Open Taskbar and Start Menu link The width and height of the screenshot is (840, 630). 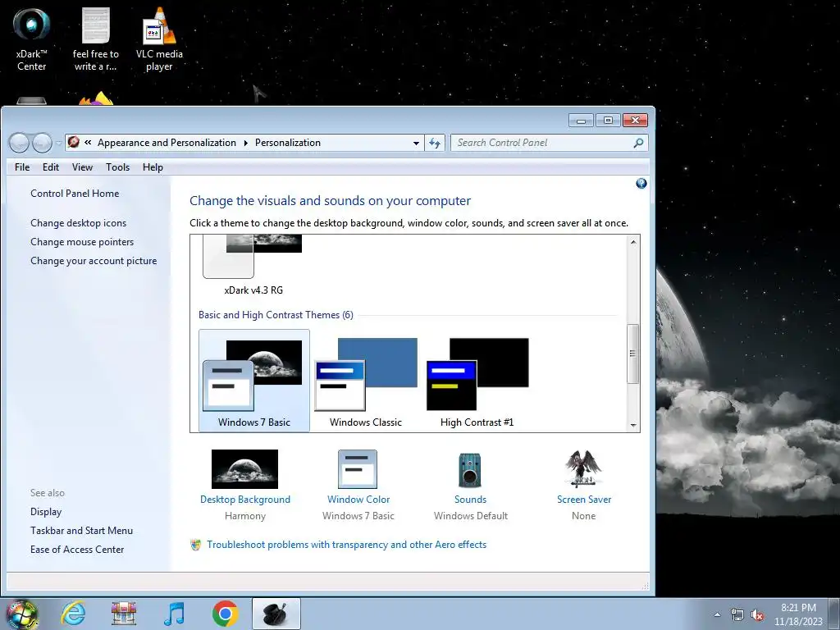pos(81,531)
